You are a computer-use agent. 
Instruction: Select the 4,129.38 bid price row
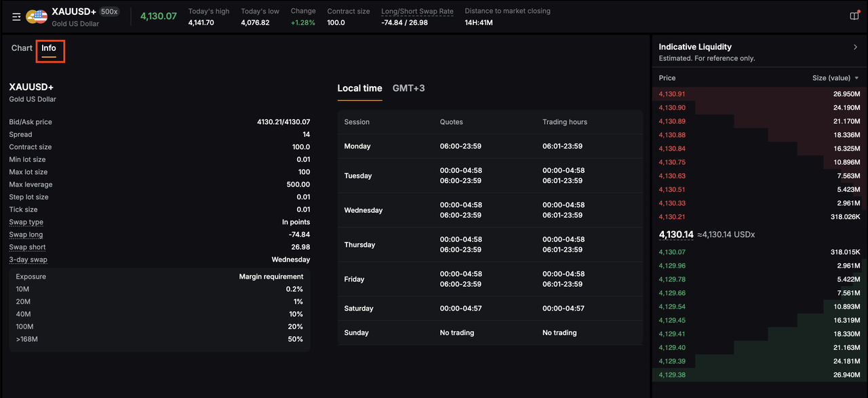click(x=759, y=374)
